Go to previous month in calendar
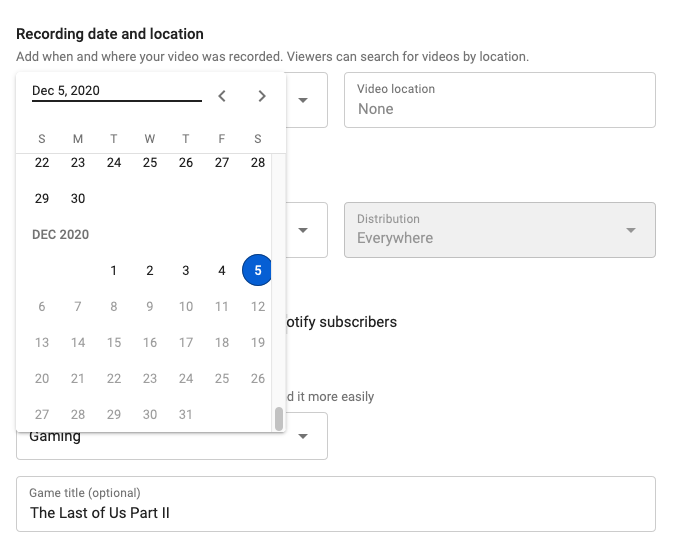 222,96
